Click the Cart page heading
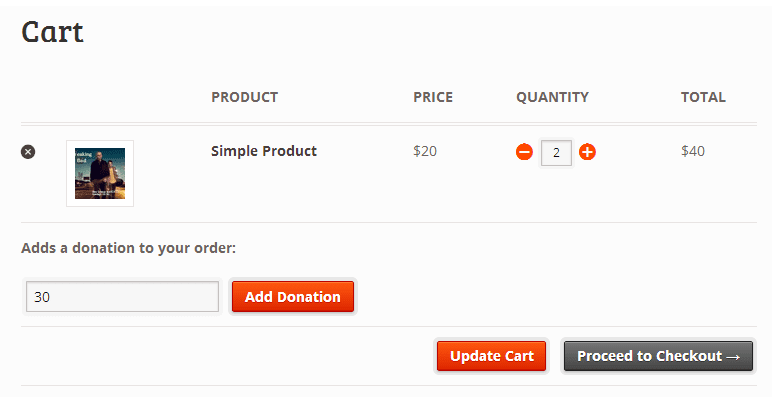 (x=52, y=32)
